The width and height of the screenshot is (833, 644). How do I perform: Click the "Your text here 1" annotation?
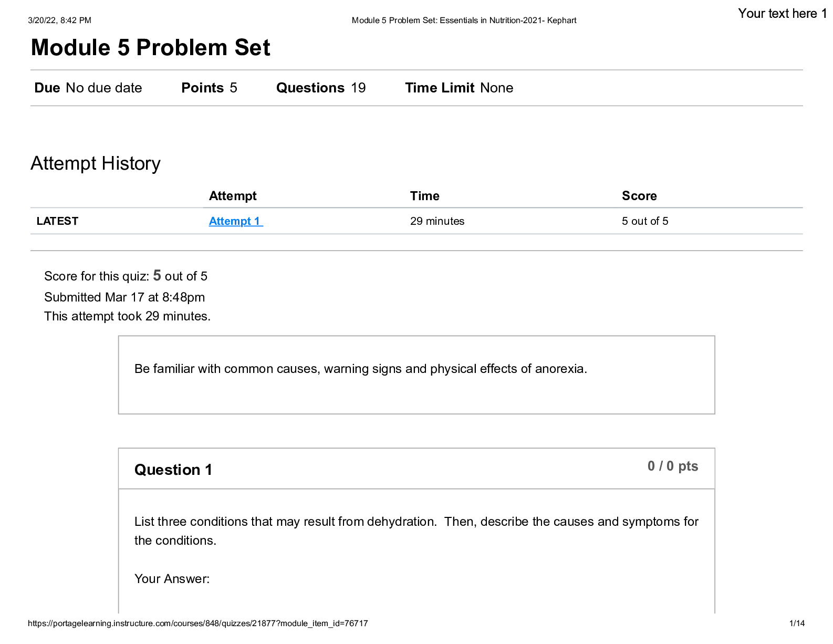click(782, 14)
